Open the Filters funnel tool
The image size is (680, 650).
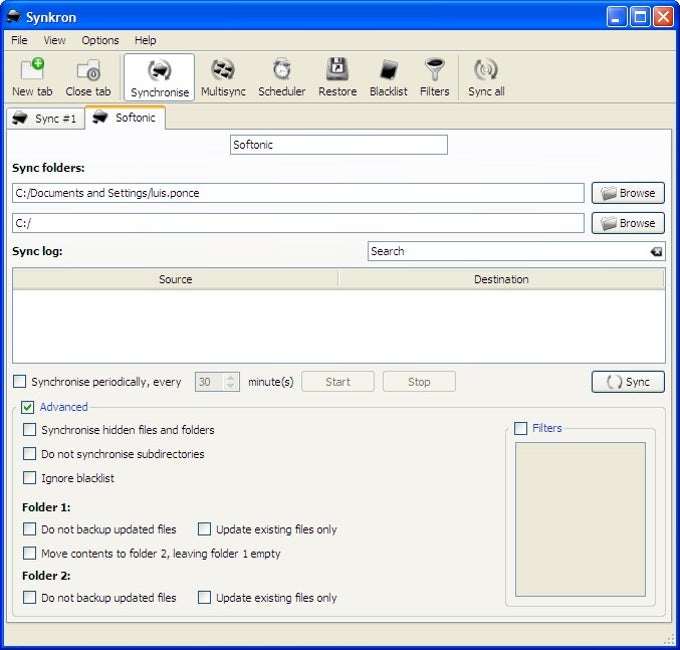435,78
